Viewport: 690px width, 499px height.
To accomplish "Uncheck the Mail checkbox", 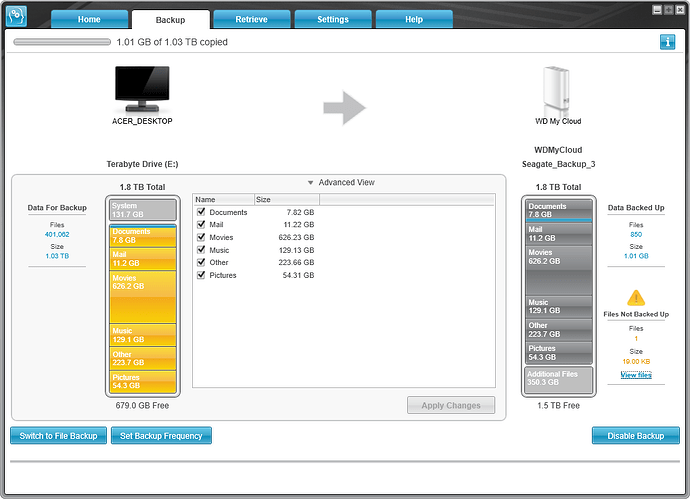I will point(201,224).
